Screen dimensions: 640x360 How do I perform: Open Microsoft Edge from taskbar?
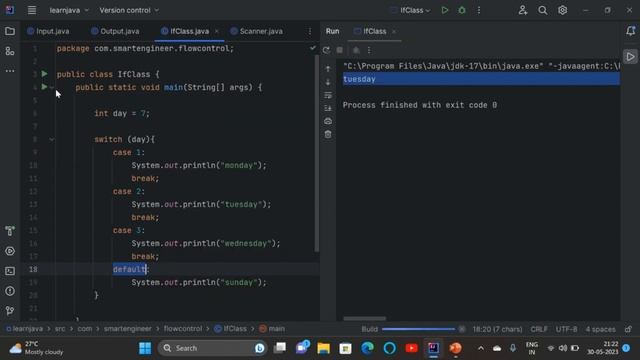click(367, 348)
